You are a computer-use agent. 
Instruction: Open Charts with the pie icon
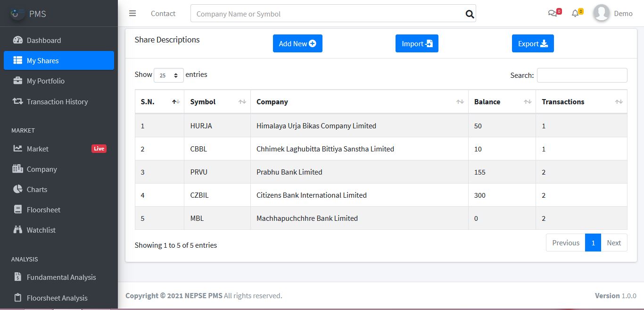tap(37, 190)
